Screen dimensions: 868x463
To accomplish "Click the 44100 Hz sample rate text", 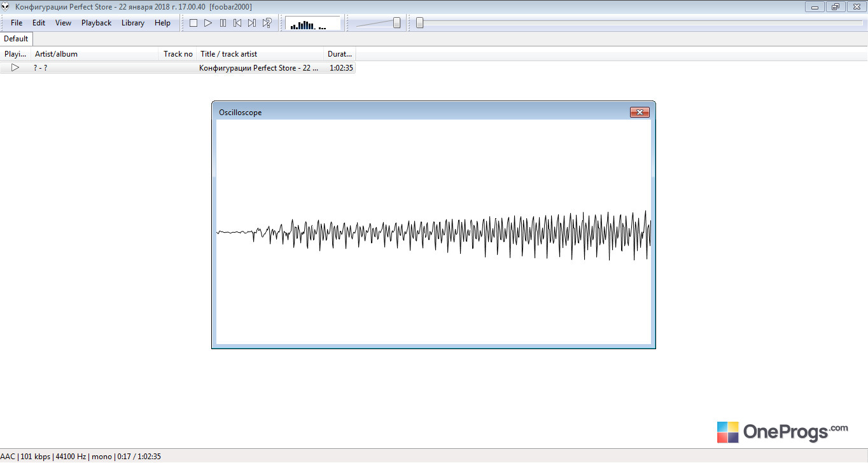I will point(71,457).
